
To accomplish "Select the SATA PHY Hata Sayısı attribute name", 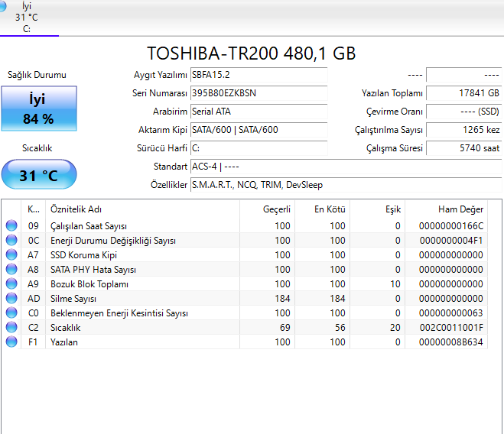I will (x=93, y=270).
